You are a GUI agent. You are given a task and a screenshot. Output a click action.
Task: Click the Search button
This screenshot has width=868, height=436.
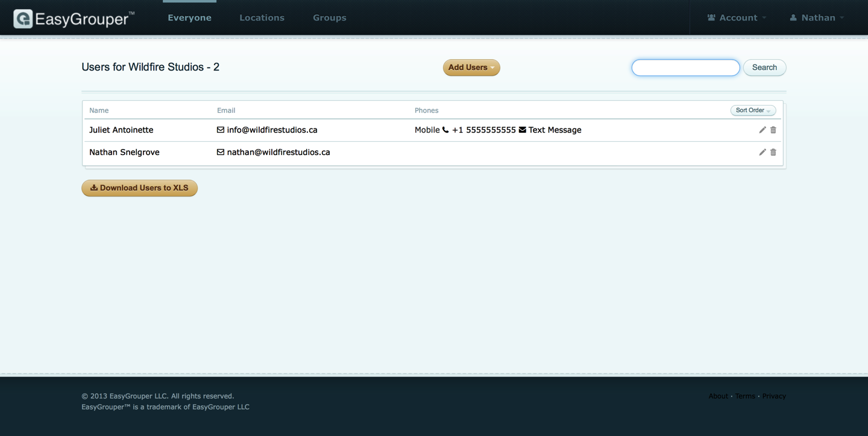(x=764, y=68)
